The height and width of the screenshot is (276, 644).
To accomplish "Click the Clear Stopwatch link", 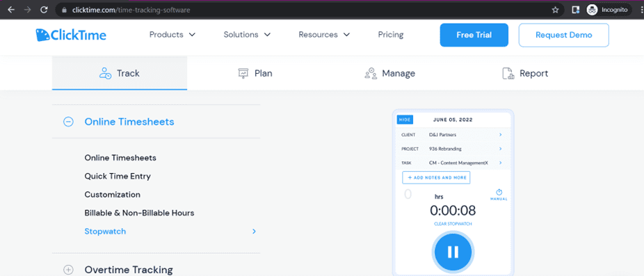I will coord(453,224).
